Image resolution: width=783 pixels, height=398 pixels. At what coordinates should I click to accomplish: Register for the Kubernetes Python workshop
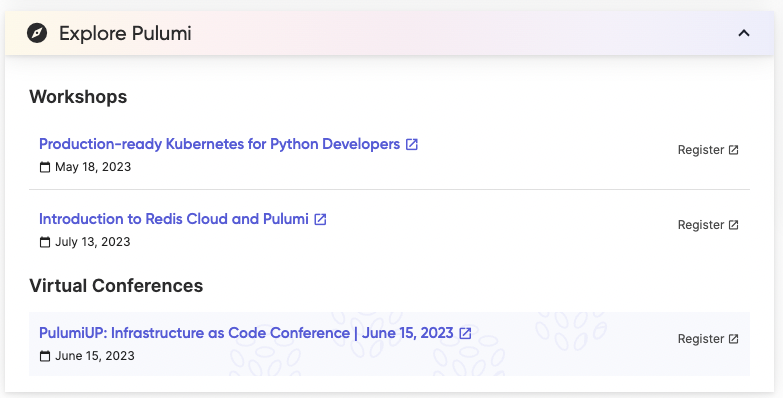[708, 150]
